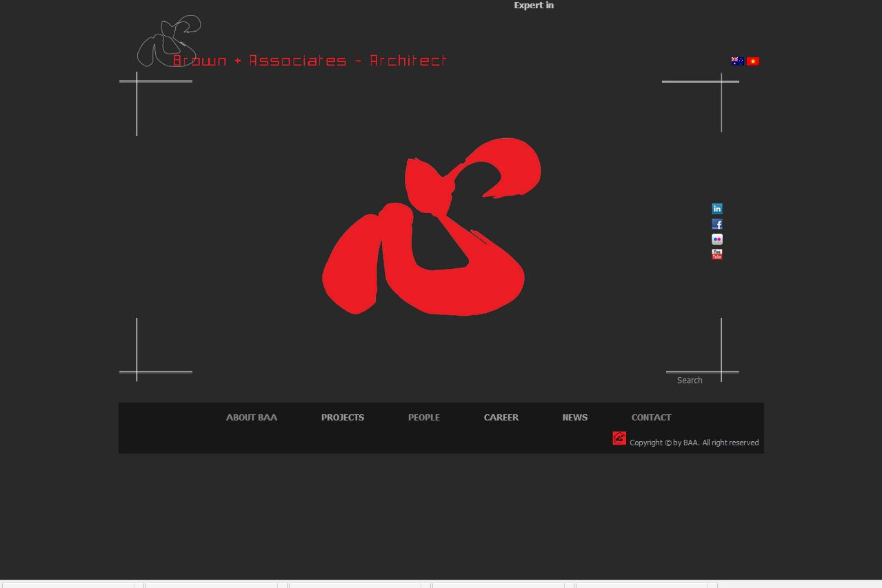Viewport: 882px width, 588px height.
Task: Open the CAREER section
Action: 501,417
